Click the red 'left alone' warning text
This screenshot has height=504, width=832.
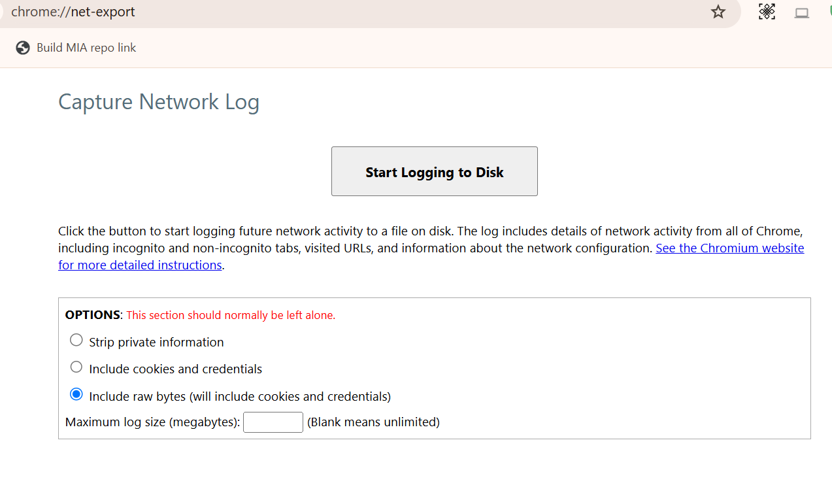(x=230, y=315)
